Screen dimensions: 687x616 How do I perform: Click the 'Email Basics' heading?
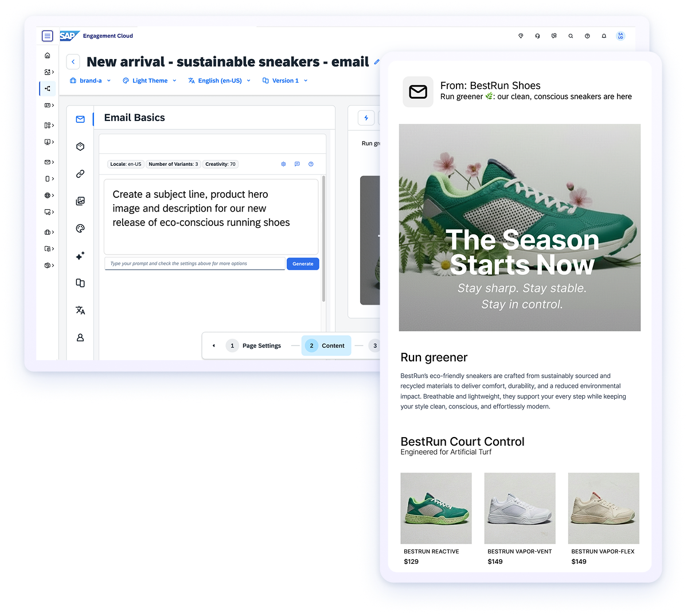click(x=135, y=118)
